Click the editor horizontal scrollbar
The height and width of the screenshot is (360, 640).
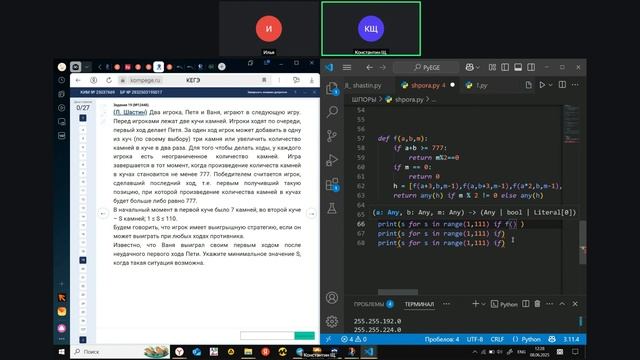pyautogui.click(x=398, y=292)
